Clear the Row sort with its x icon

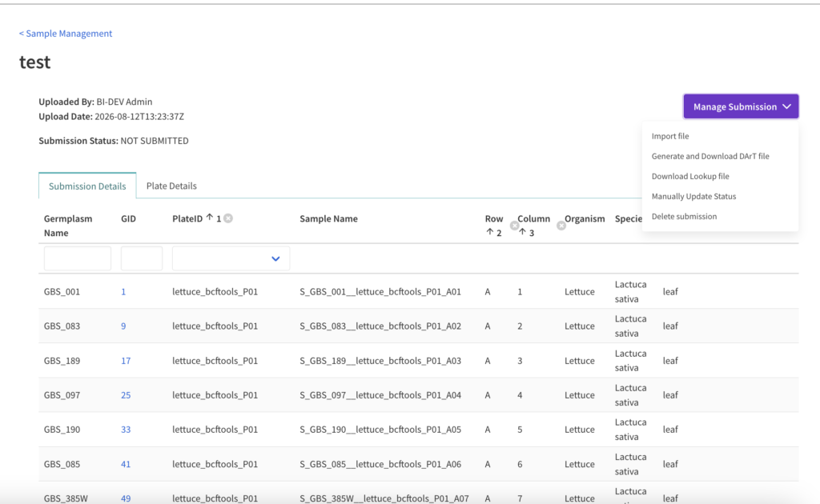pyautogui.click(x=515, y=226)
